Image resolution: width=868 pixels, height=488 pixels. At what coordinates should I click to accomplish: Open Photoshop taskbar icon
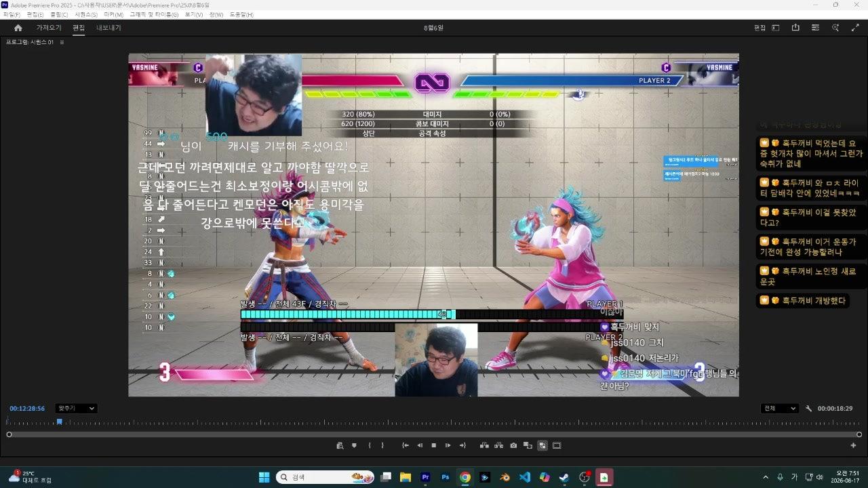tap(446, 477)
